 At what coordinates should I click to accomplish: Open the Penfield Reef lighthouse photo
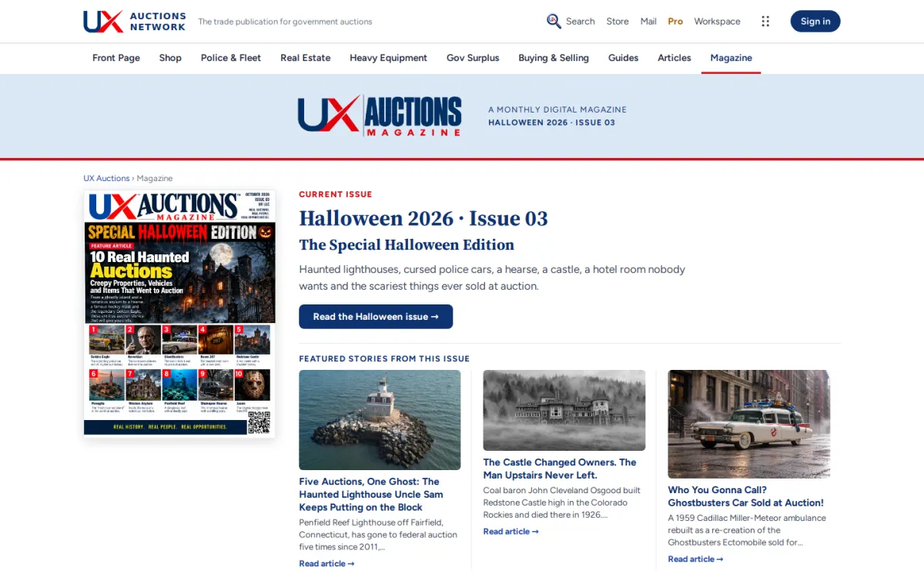380,420
